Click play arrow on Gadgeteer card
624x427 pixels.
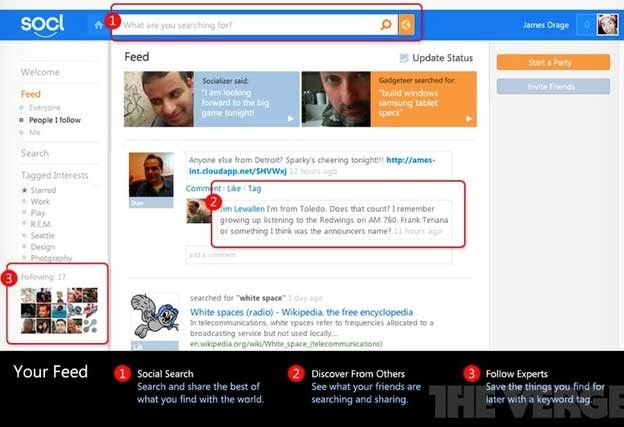469,119
